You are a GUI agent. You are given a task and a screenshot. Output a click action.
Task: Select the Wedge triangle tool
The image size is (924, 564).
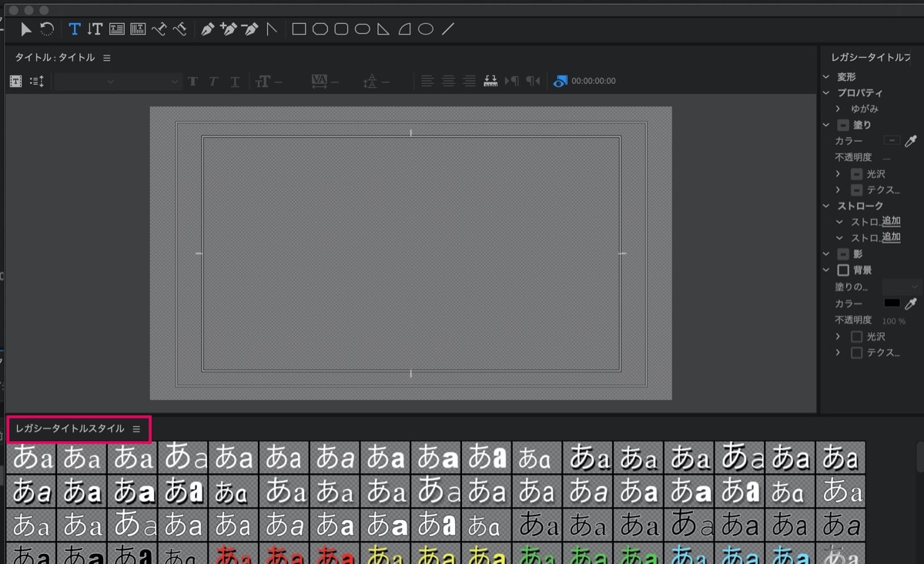[383, 29]
